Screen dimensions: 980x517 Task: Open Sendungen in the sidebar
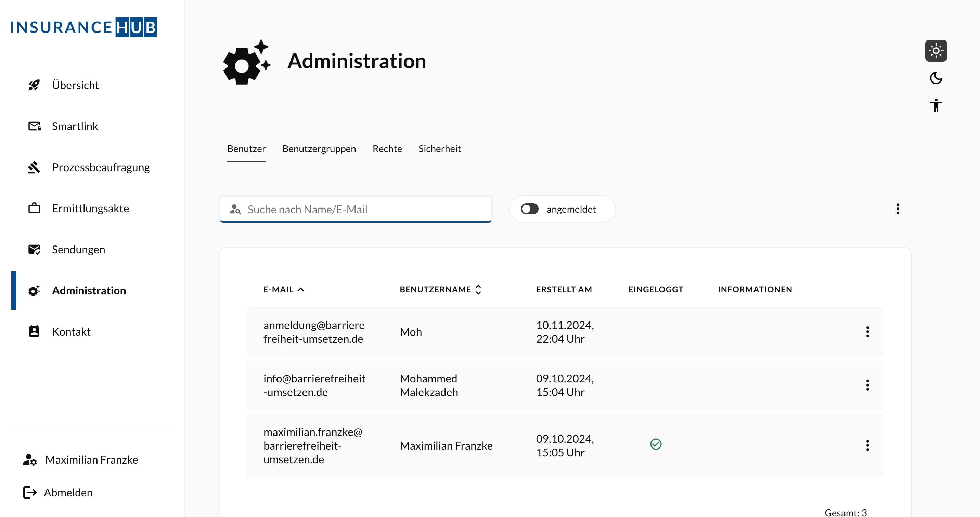(x=78, y=249)
